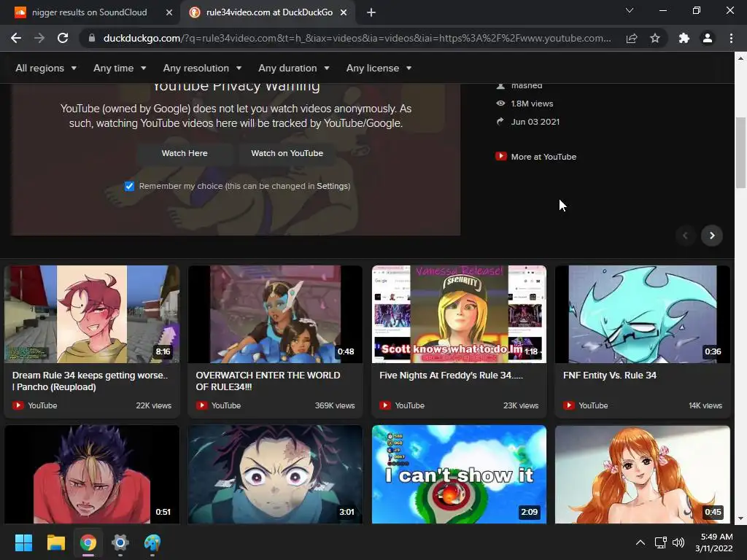Image resolution: width=747 pixels, height=560 pixels.
Task: Go back using the browser back arrow
Action: (16, 38)
